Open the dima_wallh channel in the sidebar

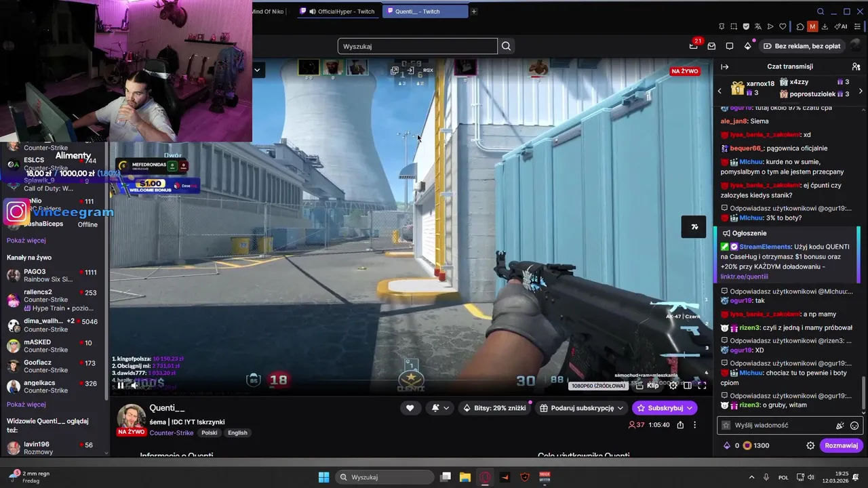click(54, 325)
